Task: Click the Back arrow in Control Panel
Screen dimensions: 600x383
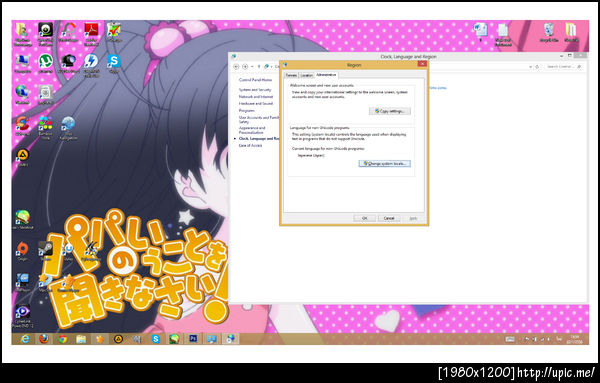Action: point(236,67)
